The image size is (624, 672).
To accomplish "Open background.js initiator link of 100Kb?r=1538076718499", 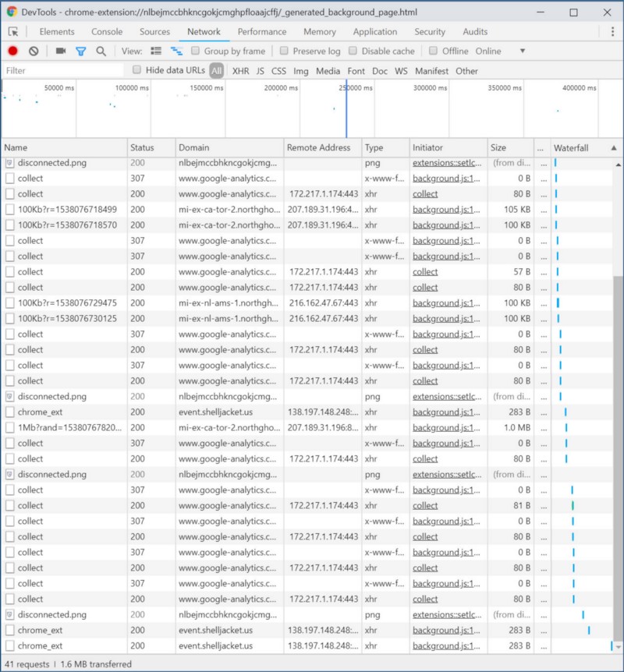I will (446, 210).
